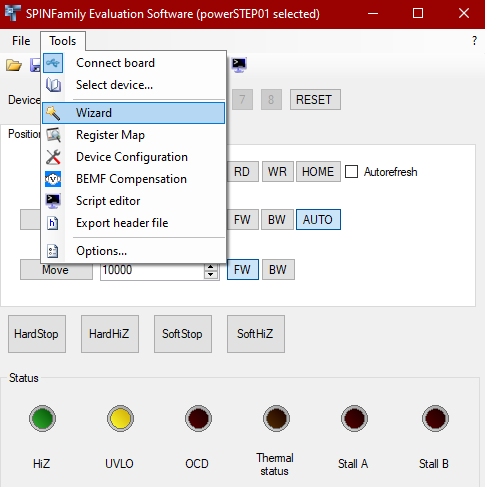The height and width of the screenshot is (487, 485).
Task: Click the Move button
Action: (56, 270)
